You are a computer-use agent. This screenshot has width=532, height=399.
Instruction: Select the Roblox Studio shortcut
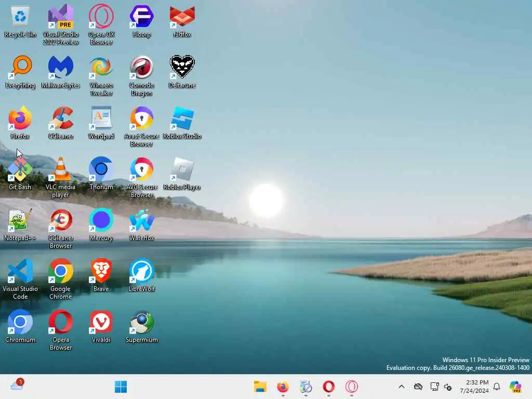(x=182, y=123)
